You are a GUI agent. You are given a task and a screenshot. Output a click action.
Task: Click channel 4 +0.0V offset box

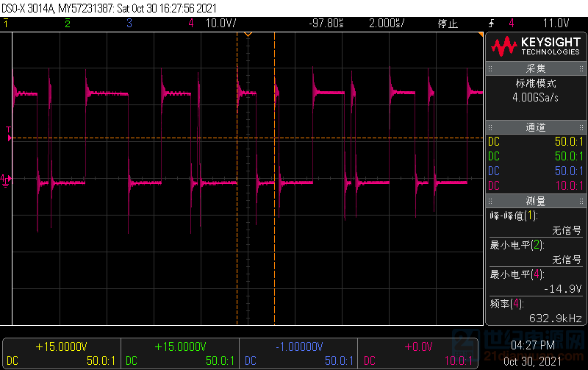tap(417, 354)
